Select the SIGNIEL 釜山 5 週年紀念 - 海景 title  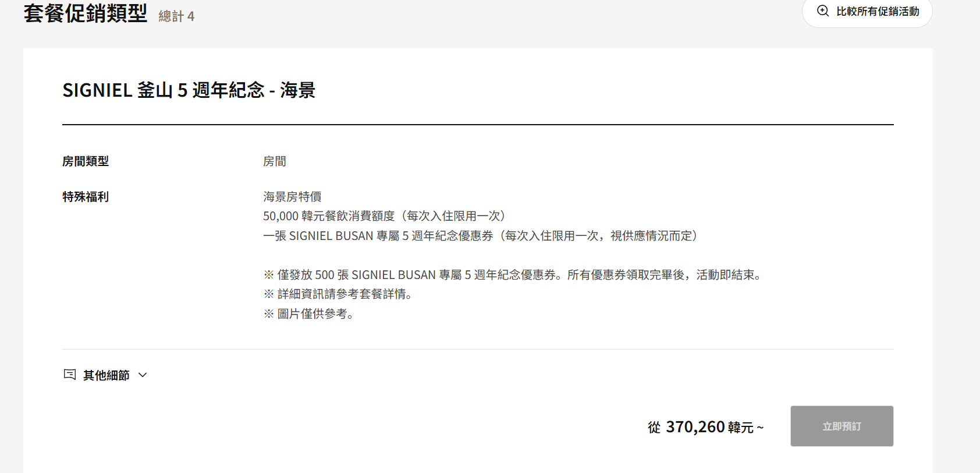click(x=189, y=90)
